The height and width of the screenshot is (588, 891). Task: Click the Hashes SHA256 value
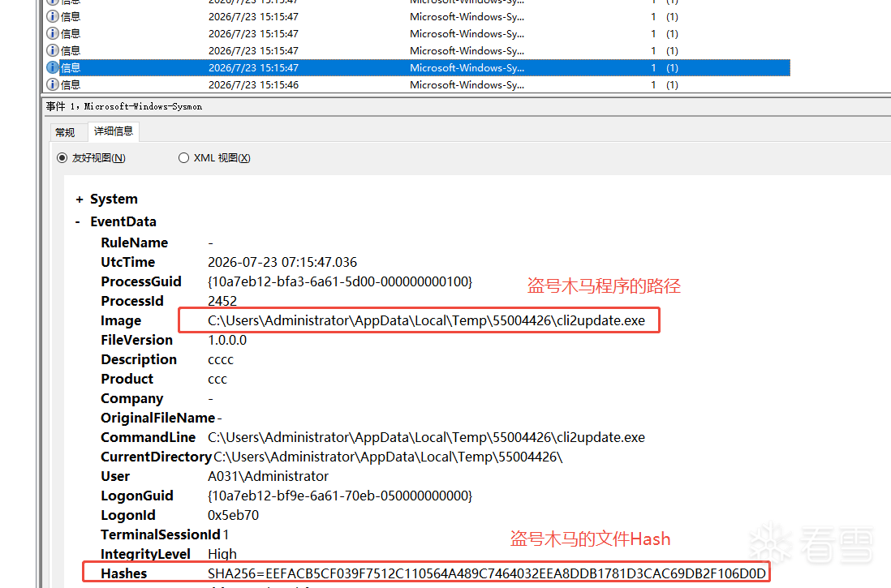point(487,573)
